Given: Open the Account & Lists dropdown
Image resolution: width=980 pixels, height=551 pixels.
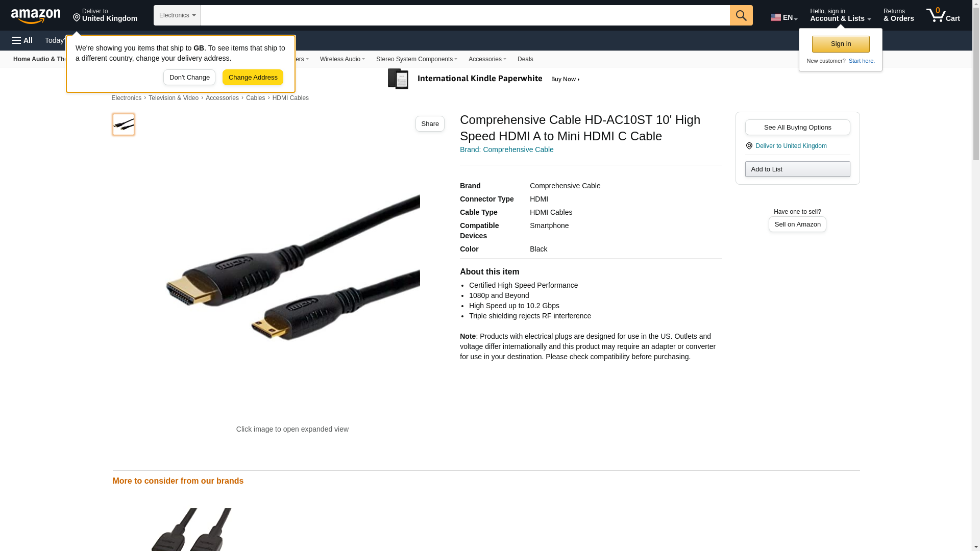Looking at the screenshot, I should coord(840,15).
